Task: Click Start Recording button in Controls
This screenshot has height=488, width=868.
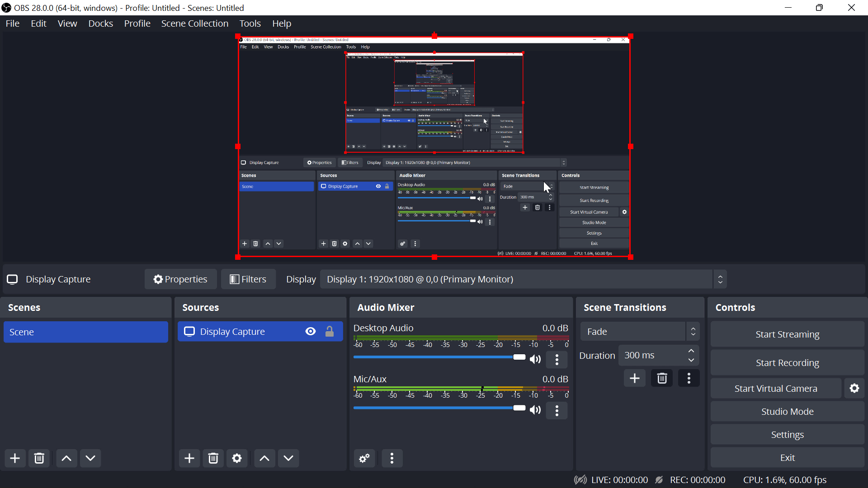Action: click(x=788, y=362)
